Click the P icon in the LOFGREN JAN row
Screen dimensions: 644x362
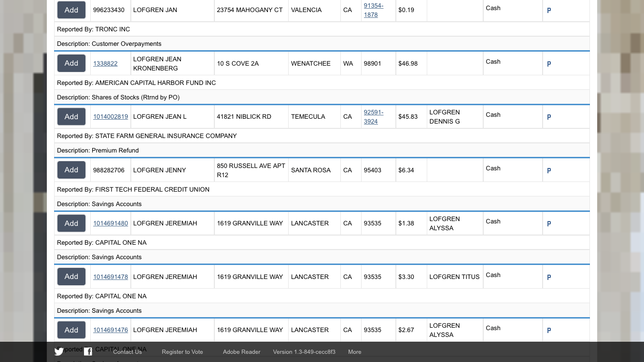[x=549, y=10]
